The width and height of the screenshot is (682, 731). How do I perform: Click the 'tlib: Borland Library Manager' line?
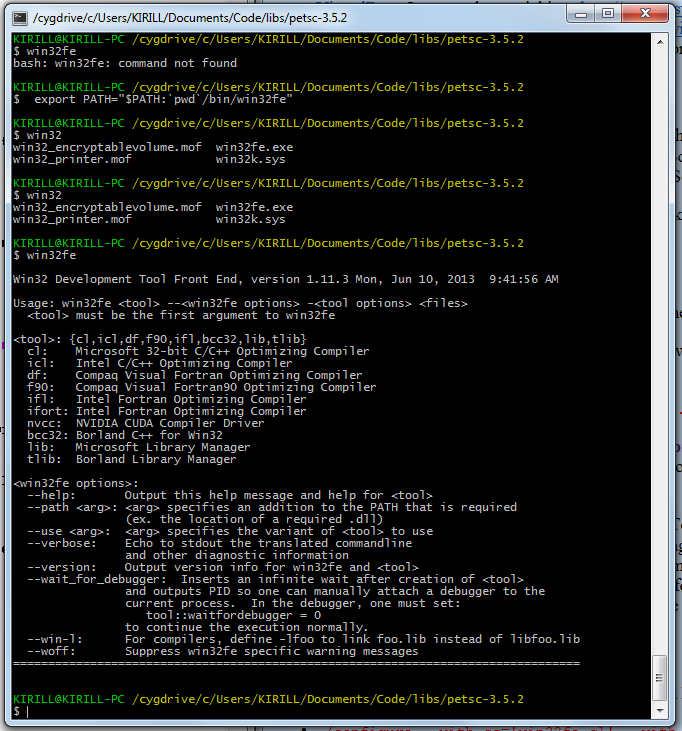pos(131,459)
